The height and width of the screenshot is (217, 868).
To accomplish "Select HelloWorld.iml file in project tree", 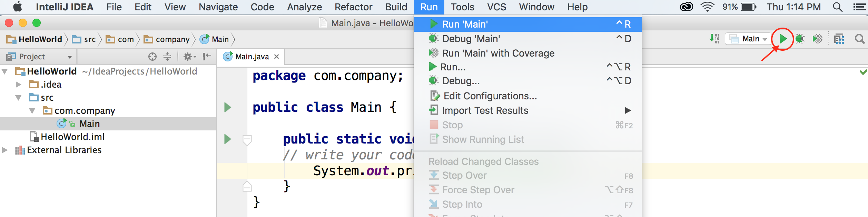I will click(x=72, y=137).
